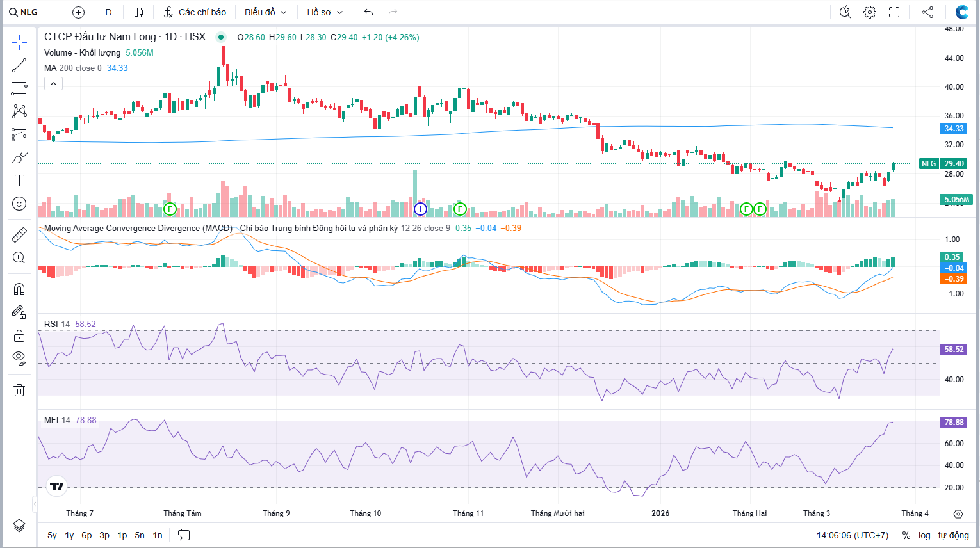The image size is (980, 548).
Task: Click the NLG symbol search field
Action: tap(24, 12)
